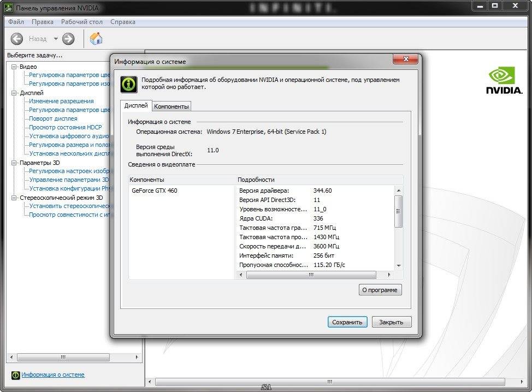Maximize the NVIDIA Control Panel window
Screen dimensions: 532x392
point(495,6)
